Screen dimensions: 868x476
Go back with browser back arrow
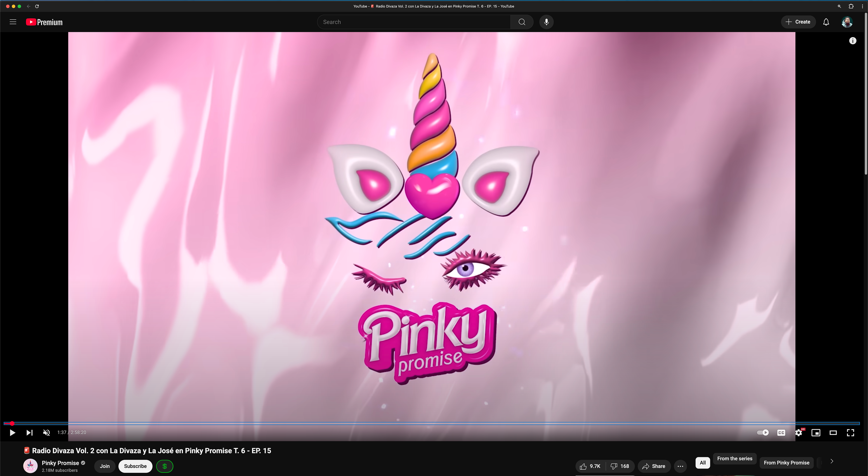29,6
